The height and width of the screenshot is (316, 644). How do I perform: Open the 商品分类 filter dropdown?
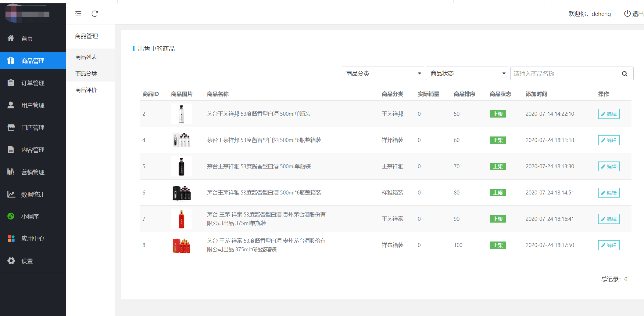(383, 74)
